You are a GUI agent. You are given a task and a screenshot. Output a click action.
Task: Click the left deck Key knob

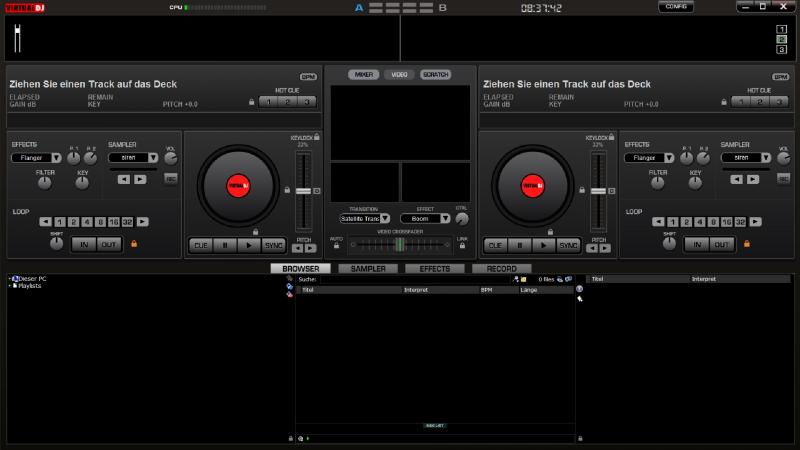[82, 183]
